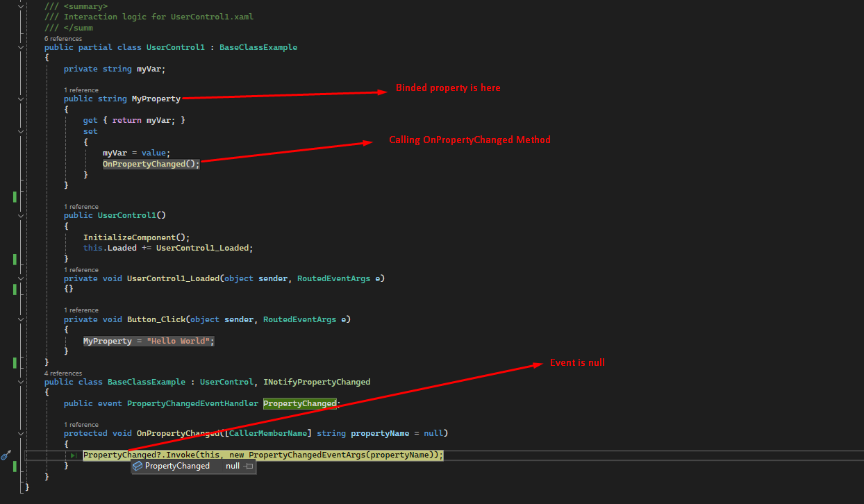The height and width of the screenshot is (504, 864).
Task: Click the green change bar beside BaseClassExample
Action: (x=15, y=465)
